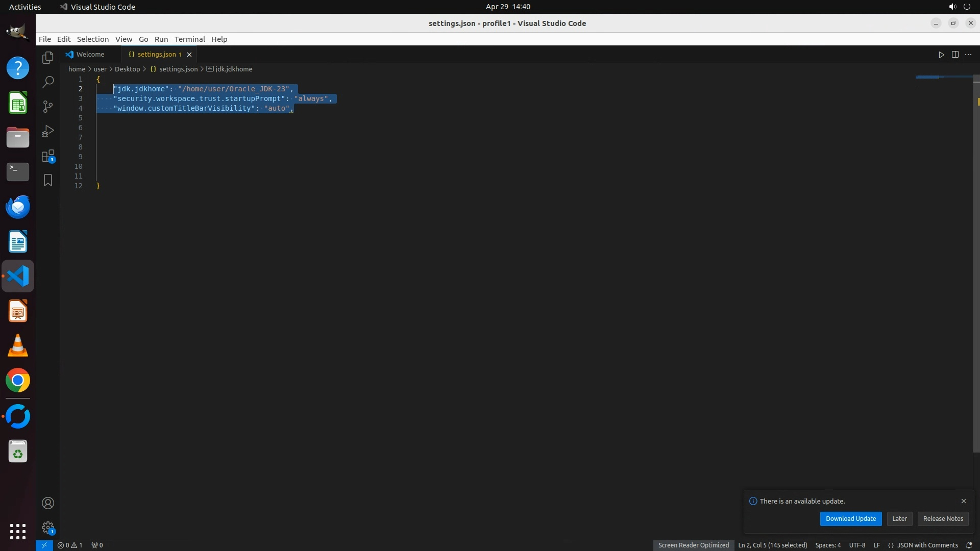The image size is (980, 551).
Task: Click the Accounts icon in activity bar
Action: click(x=48, y=503)
